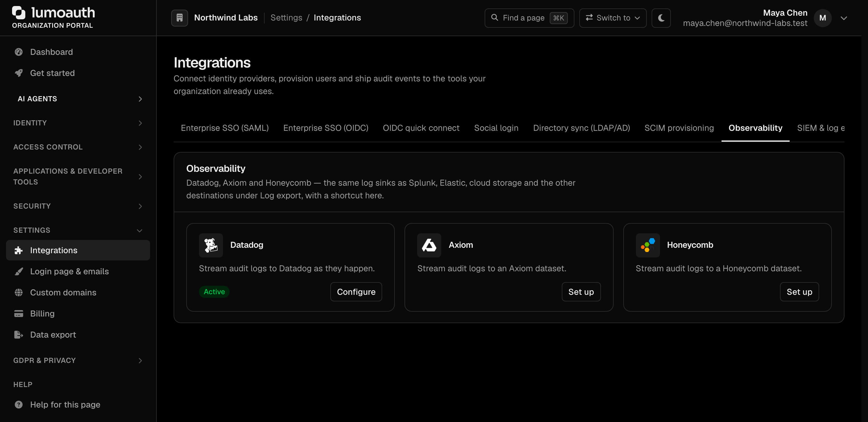Expand APPLICATIONS & DEVELOPER TOOLS section
Image resolution: width=868 pixels, height=422 pixels.
(78, 177)
